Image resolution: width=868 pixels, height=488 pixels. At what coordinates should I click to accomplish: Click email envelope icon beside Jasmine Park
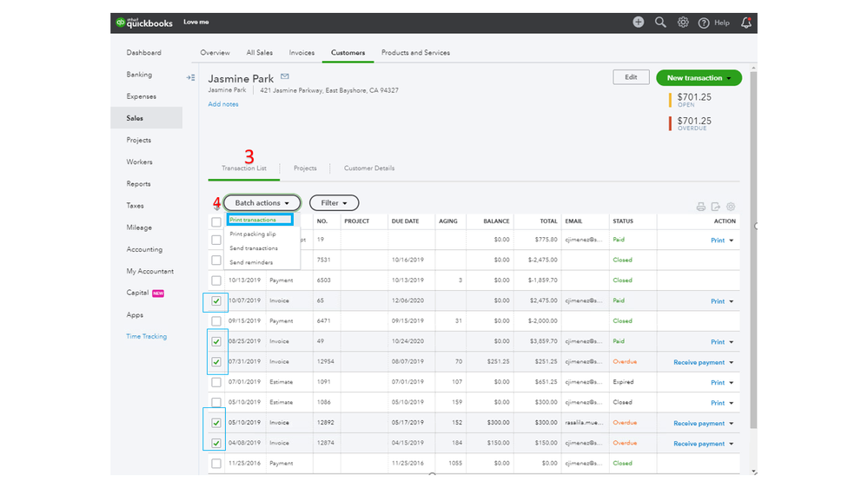[284, 77]
